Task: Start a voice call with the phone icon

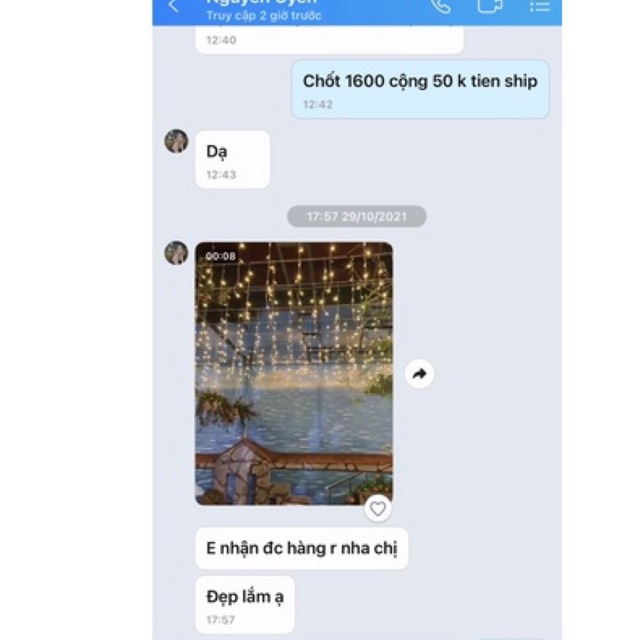Action: [x=441, y=6]
